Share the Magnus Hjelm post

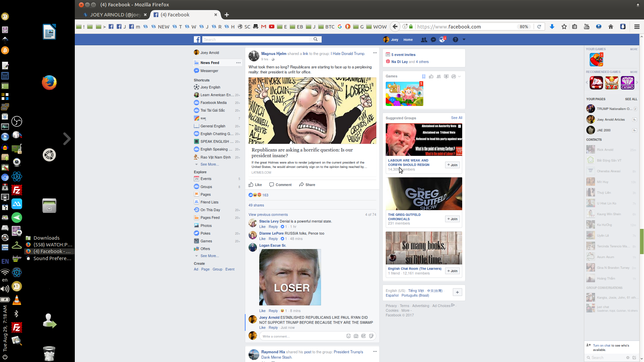tap(307, 185)
